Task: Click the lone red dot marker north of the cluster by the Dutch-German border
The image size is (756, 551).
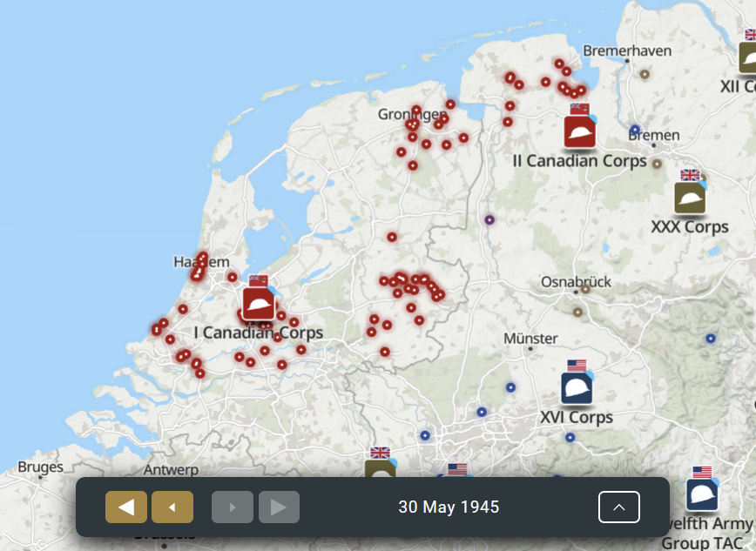Action: (x=392, y=237)
